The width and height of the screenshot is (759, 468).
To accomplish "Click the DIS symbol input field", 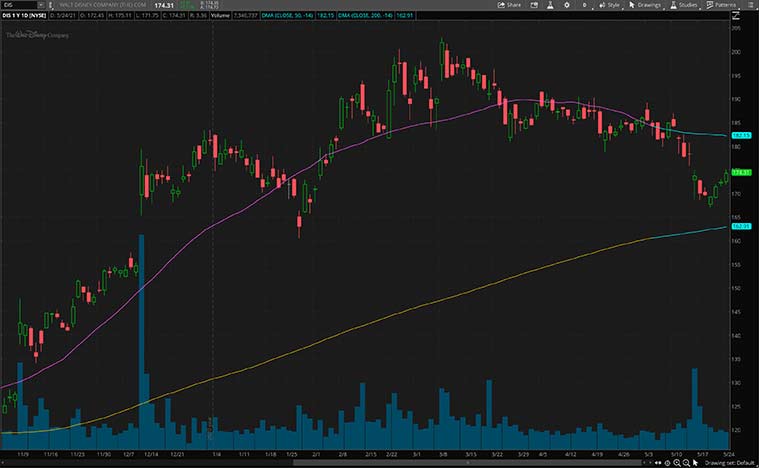I will click(x=20, y=5).
